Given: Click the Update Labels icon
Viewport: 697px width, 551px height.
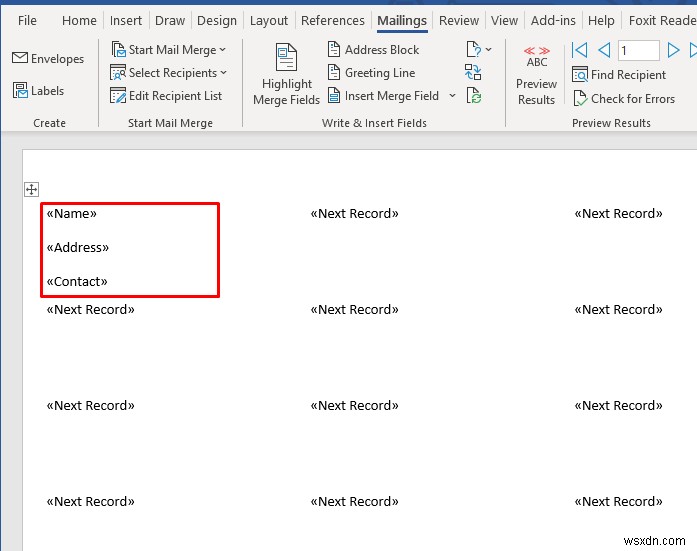Looking at the screenshot, I should pyautogui.click(x=474, y=96).
